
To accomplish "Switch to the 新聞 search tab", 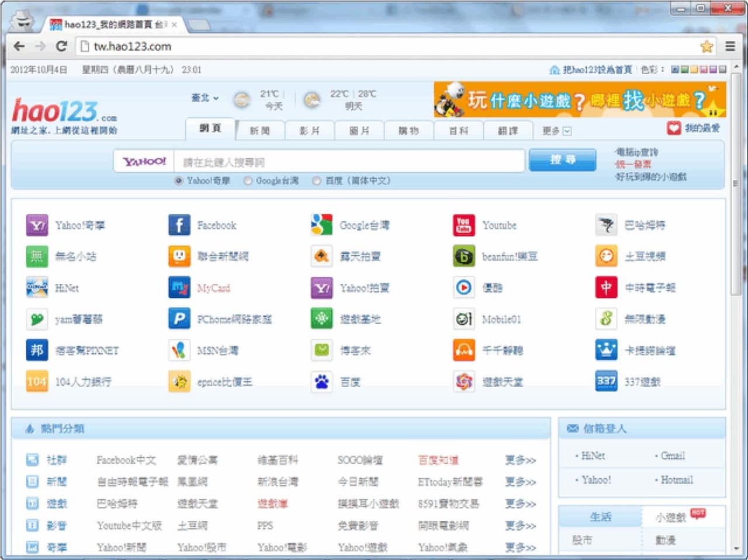I will point(260,131).
